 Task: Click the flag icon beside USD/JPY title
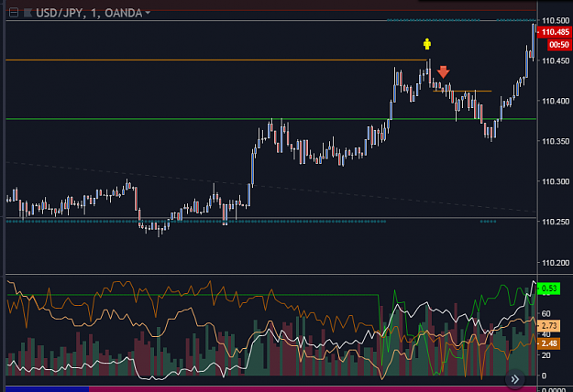point(28,13)
